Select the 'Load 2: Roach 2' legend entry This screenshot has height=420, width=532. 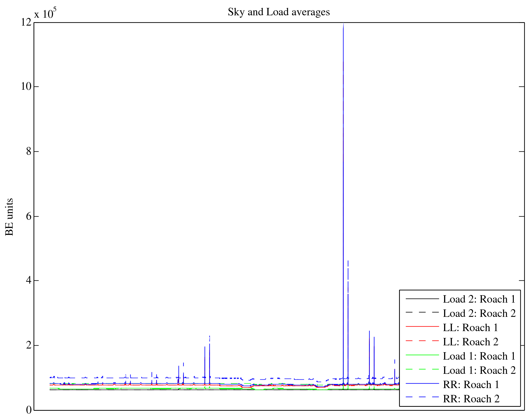[479, 313]
